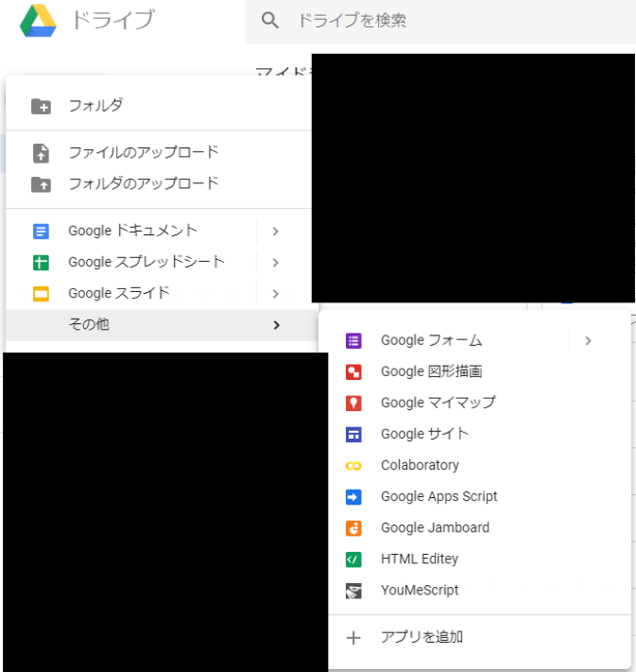The width and height of the screenshot is (636, 672).
Task: Click the Google Sheets icon
Action: click(x=42, y=263)
